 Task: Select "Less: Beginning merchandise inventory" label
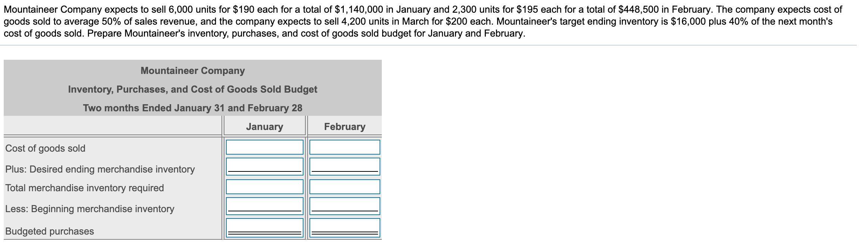90,209
